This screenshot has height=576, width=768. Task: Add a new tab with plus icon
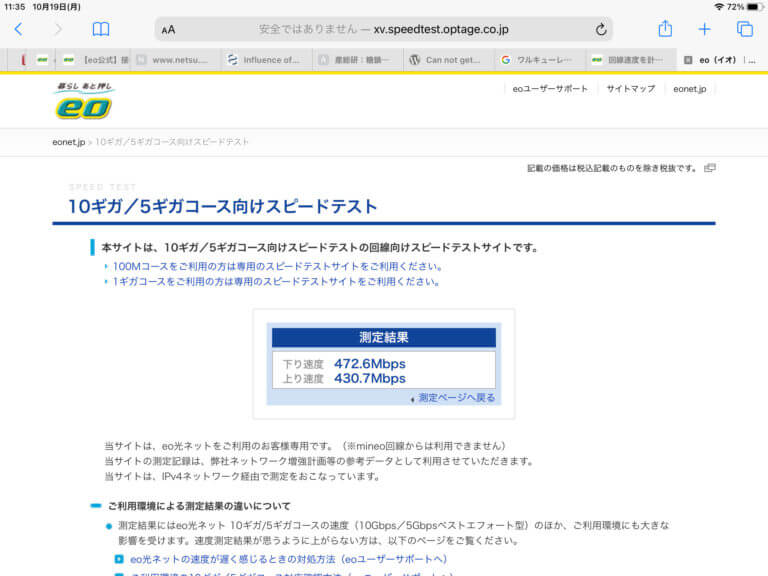[704, 29]
